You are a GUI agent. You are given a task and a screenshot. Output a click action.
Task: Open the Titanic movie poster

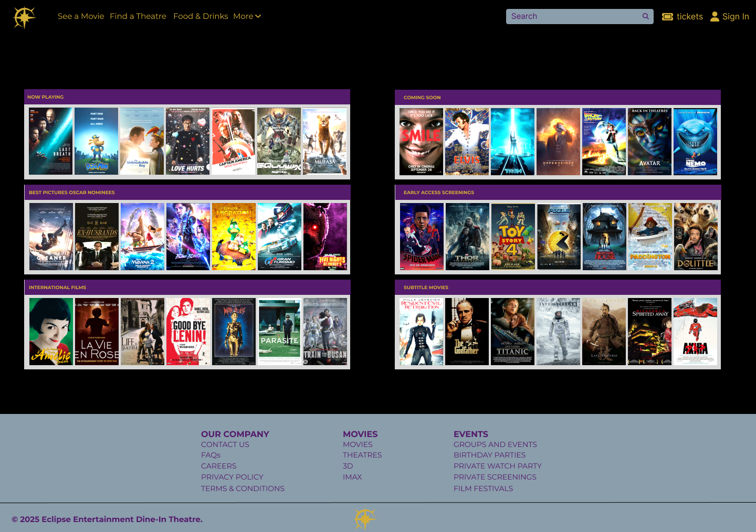click(512, 332)
